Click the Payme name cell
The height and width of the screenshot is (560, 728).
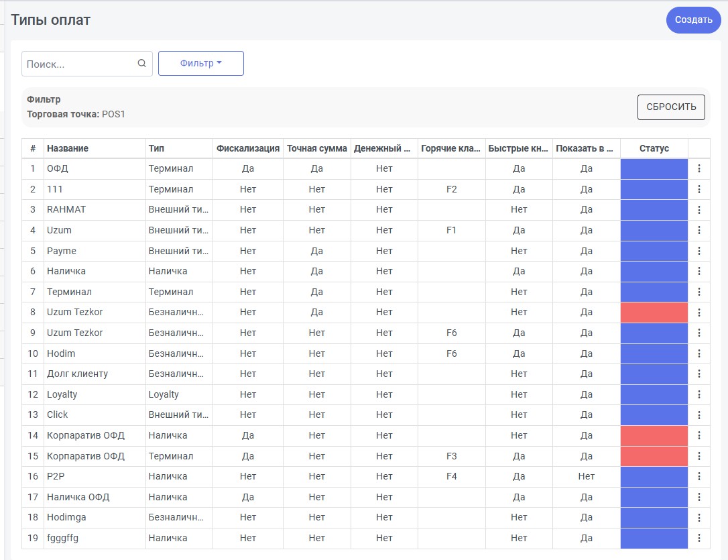pos(95,251)
